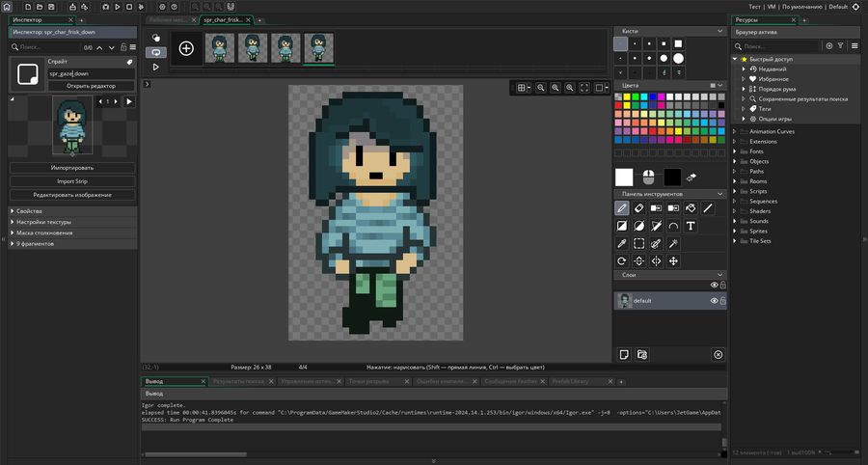Click the Home start page icon
Image resolution: width=868 pixels, height=465 pixels.
tap(7, 7)
